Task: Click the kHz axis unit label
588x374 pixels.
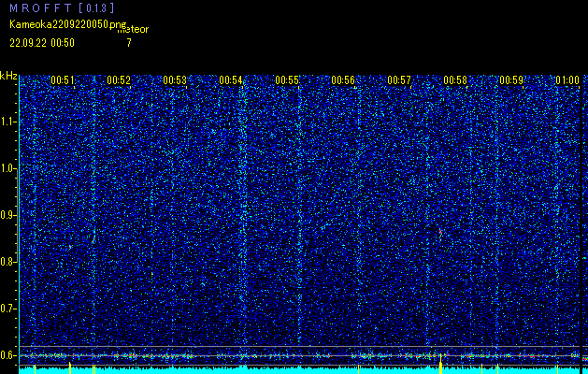Action: click(x=8, y=76)
